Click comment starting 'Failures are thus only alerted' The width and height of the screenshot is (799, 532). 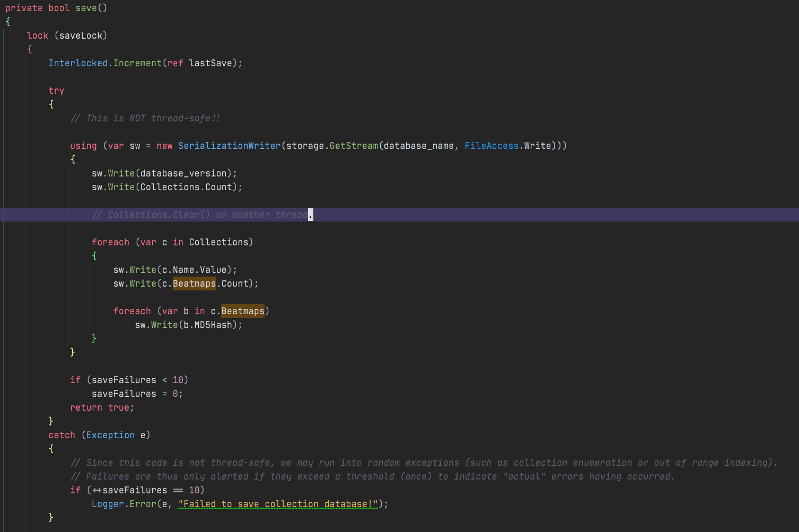coord(373,476)
